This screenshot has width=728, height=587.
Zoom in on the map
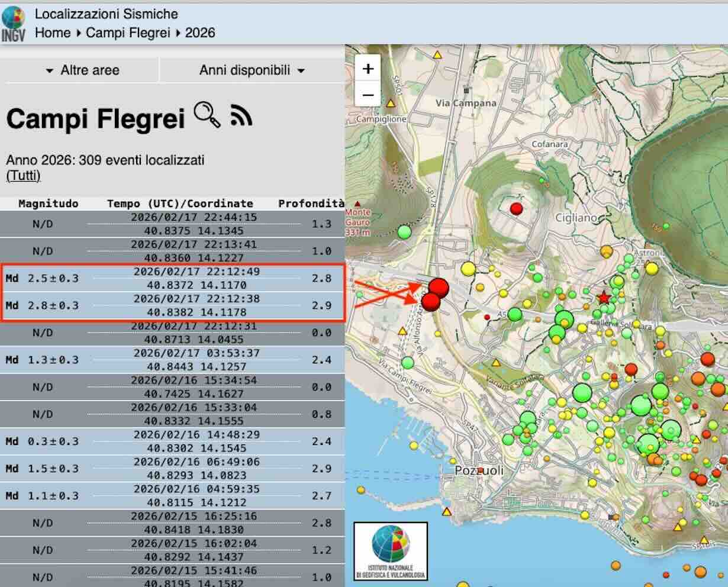(x=368, y=69)
